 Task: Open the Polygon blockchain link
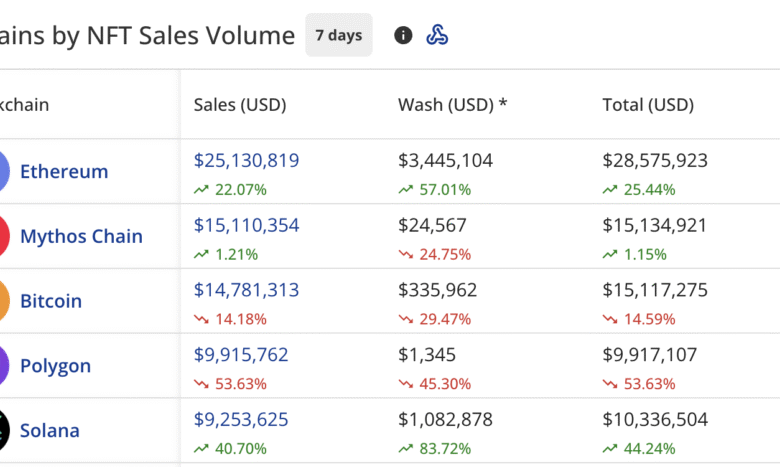pyautogui.click(x=55, y=366)
